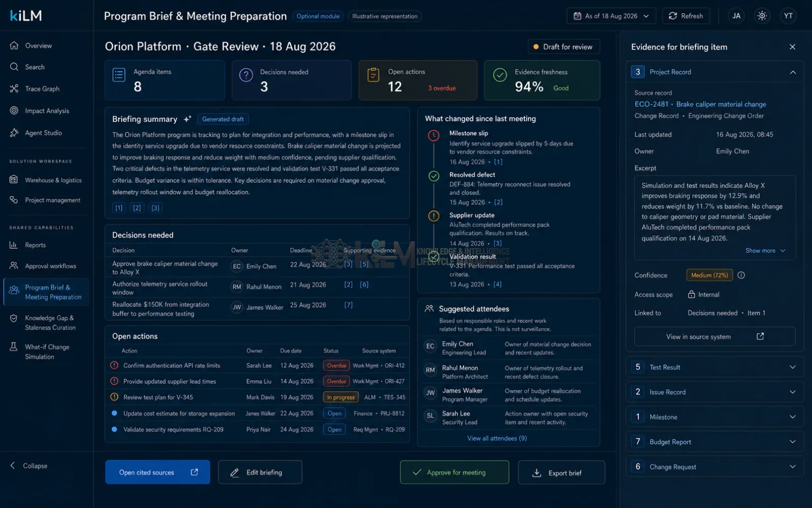Open the ECO-2481 source record link
The width and height of the screenshot is (812, 508).
point(700,104)
